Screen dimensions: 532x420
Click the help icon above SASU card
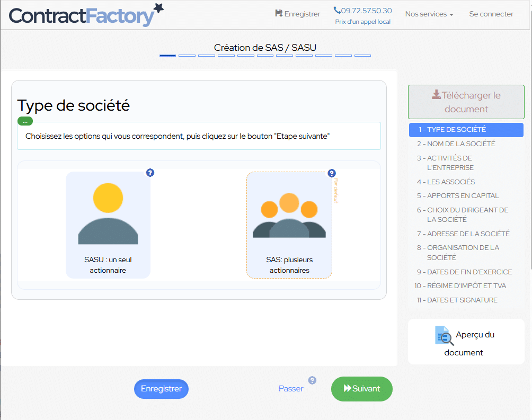[x=150, y=173]
